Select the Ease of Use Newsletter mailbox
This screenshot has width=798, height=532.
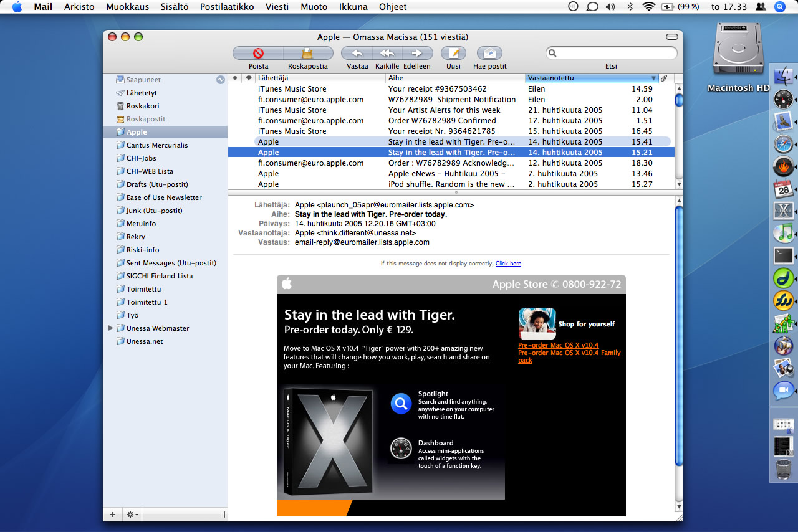tap(165, 197)
